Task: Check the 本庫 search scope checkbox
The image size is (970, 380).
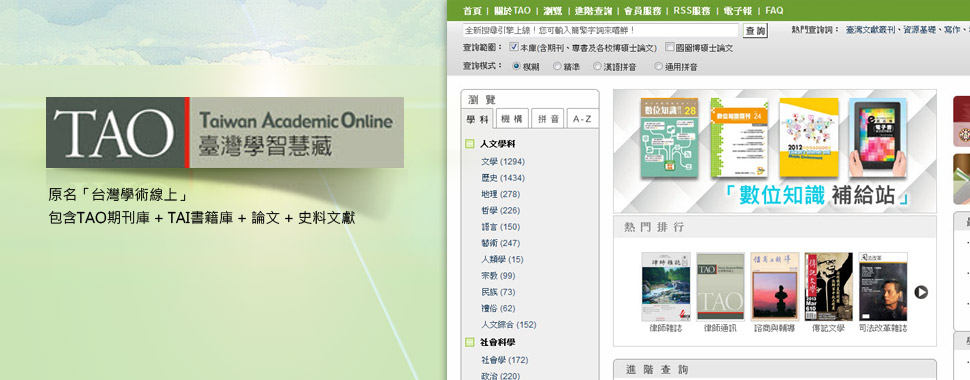Action: (x=513, y=47)
